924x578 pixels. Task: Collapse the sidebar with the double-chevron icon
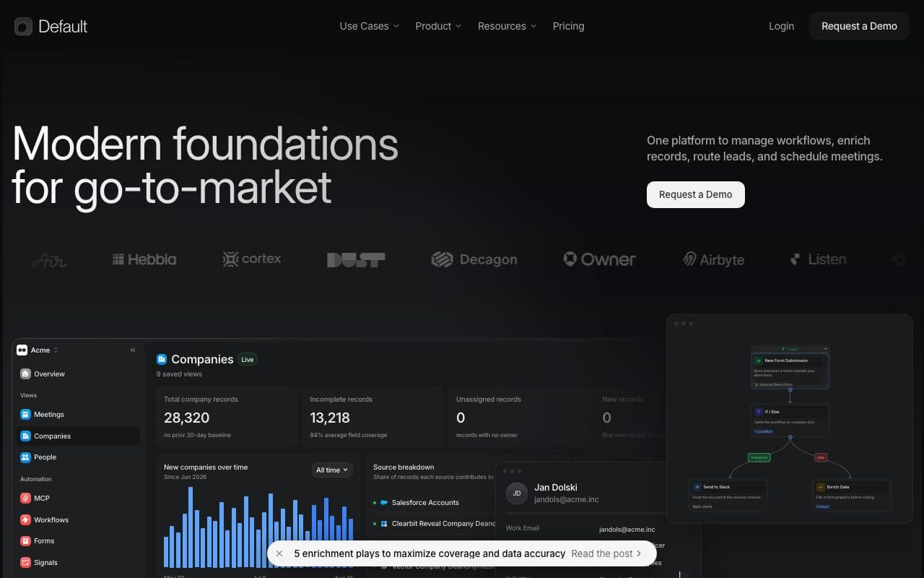pos(133,350)
